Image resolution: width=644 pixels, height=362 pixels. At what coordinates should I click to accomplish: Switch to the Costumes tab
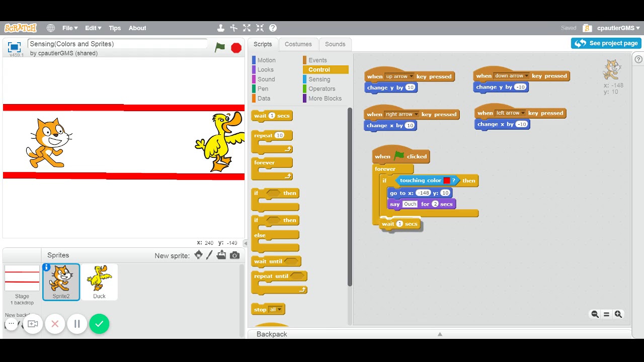click(x=298, y=44)
